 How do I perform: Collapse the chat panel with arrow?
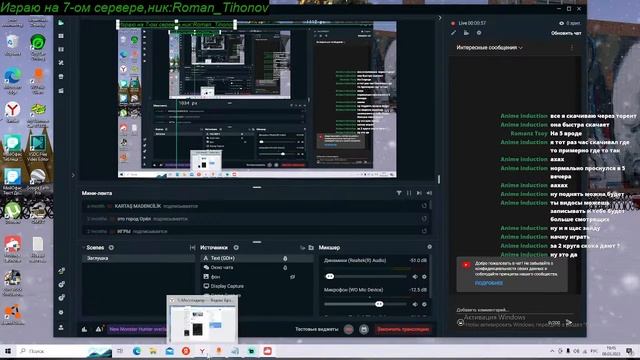click(440, 18)
